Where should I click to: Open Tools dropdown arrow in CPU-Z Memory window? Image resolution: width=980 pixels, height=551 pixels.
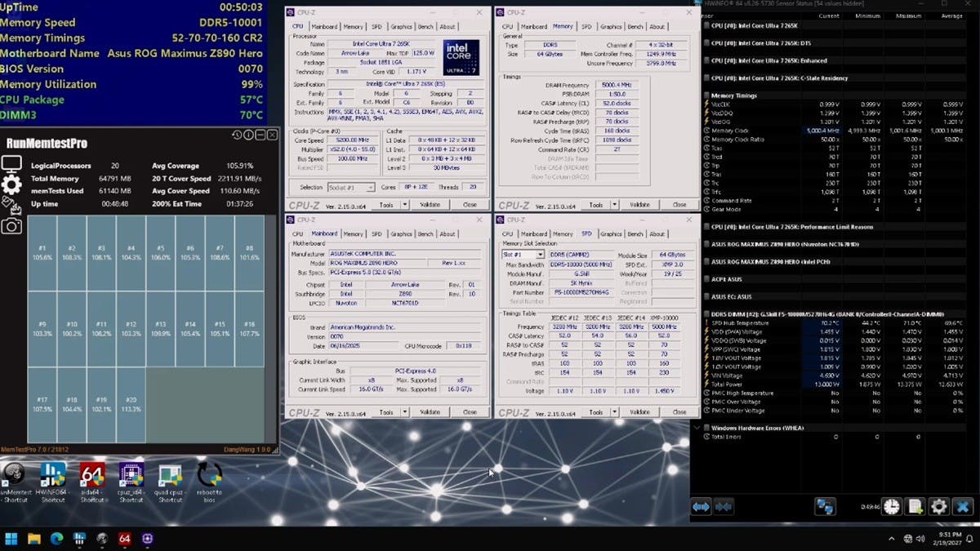[x=617, y=205]
